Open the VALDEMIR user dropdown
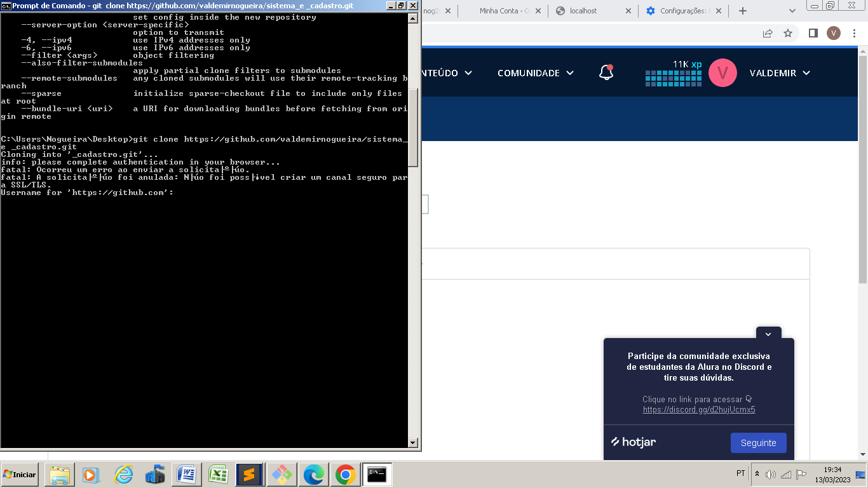This screenshot has height=488, width=868. [x=780, y=73]
